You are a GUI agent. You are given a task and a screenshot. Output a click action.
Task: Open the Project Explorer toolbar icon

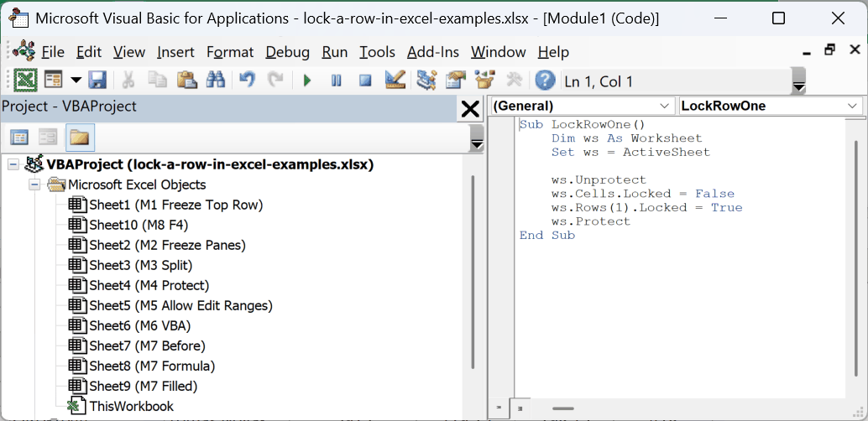[x=426, y=81]
